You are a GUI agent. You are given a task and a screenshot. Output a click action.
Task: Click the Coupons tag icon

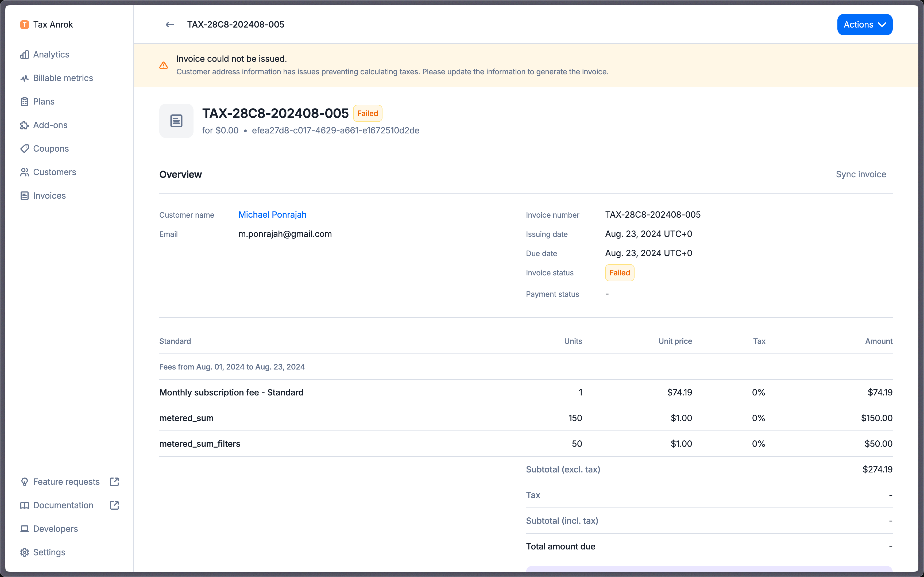[24, 149]
